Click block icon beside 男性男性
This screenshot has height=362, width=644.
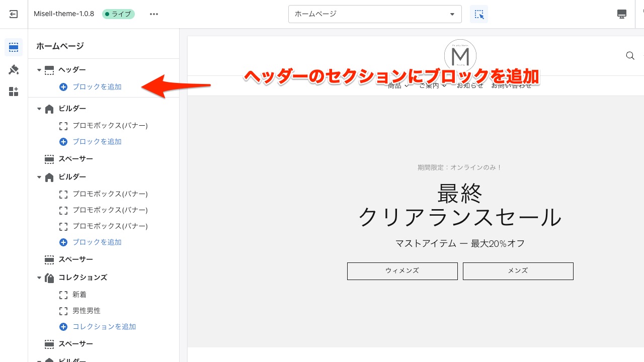[63, 311]
